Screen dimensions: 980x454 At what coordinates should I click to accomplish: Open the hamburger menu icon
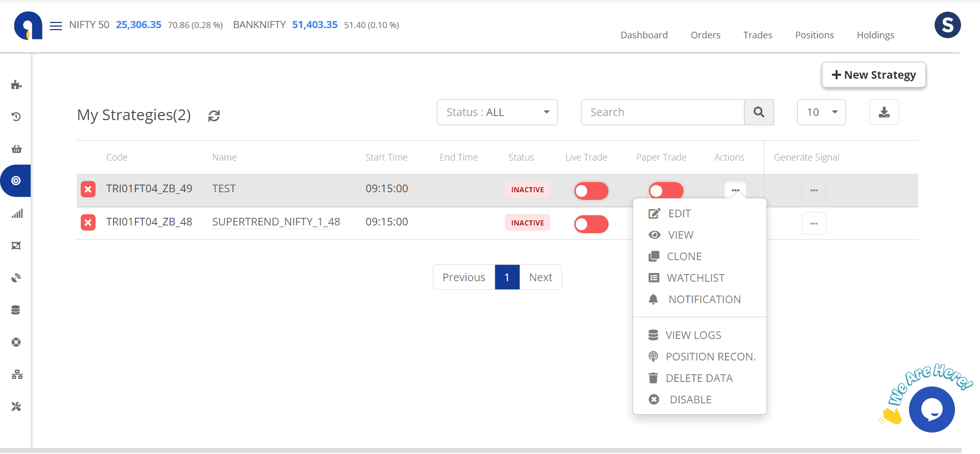click(56, 26)
